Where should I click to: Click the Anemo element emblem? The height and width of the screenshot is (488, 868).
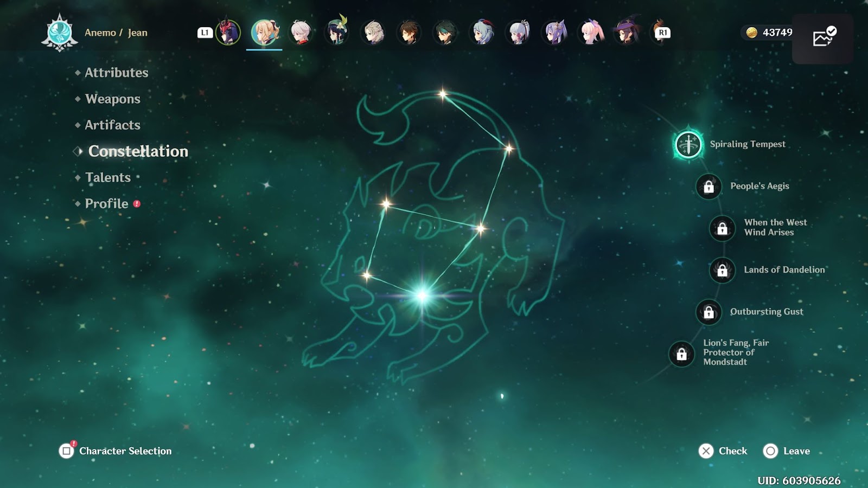pyautogui.click(x=60, y=33)
